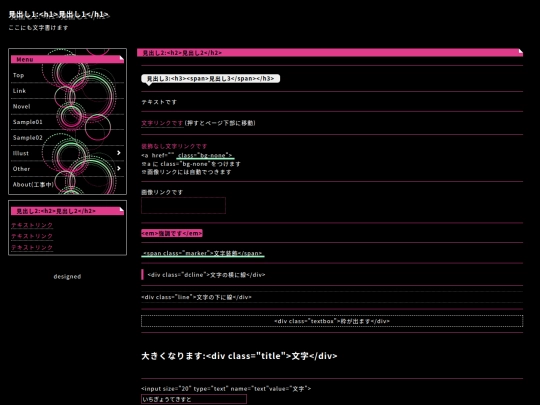Click the sidebar 見出し2 pink header
The image size is (540, 405).
tap(67, 211)
